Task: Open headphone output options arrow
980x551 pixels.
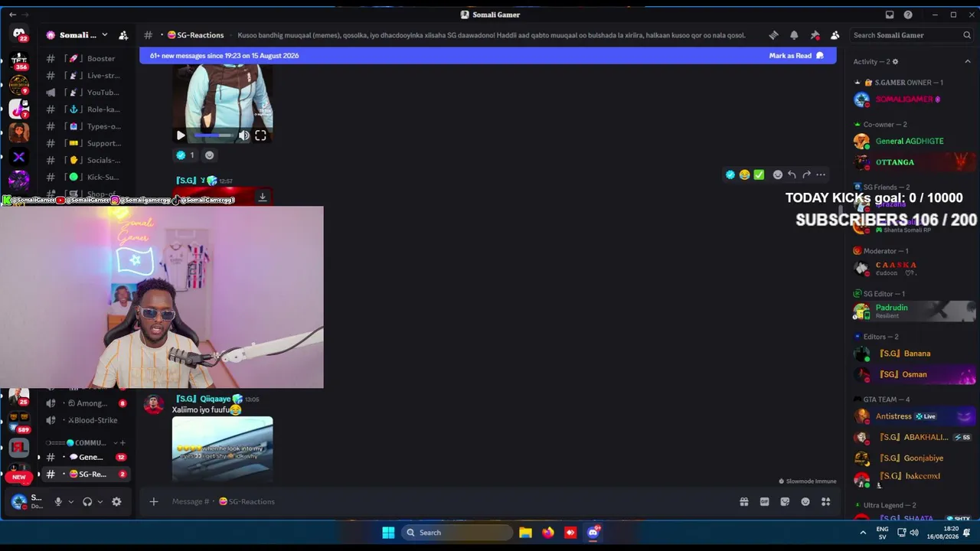Action: [x=100, y=502]
